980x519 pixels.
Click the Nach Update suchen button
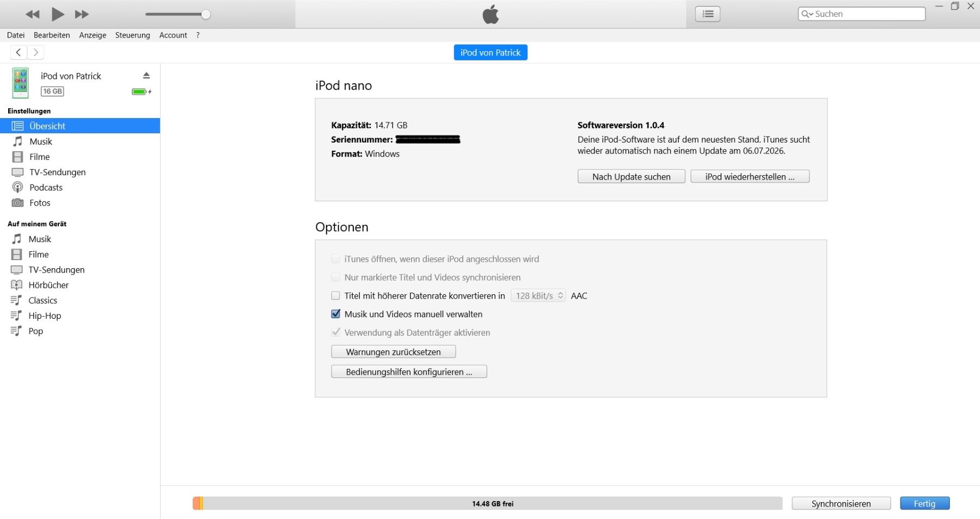pos(632,176)
